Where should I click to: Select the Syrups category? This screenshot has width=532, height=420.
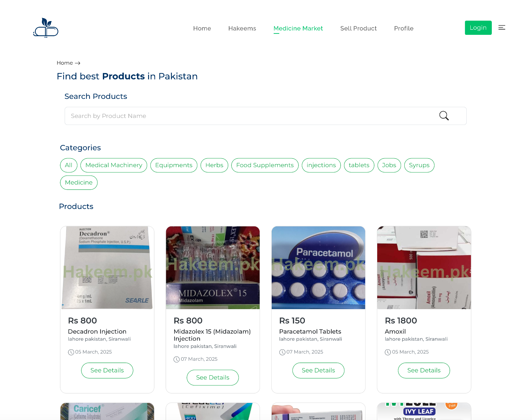click(419, 165)
